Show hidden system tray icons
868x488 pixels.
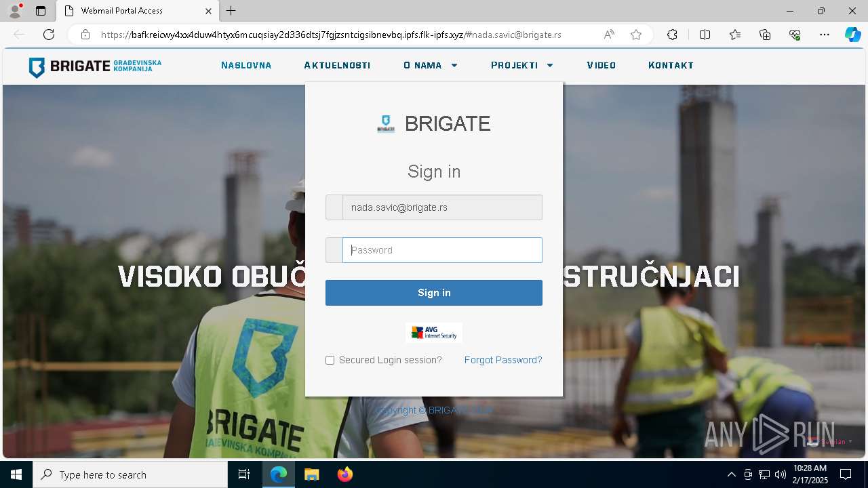[x=731, y=474]
